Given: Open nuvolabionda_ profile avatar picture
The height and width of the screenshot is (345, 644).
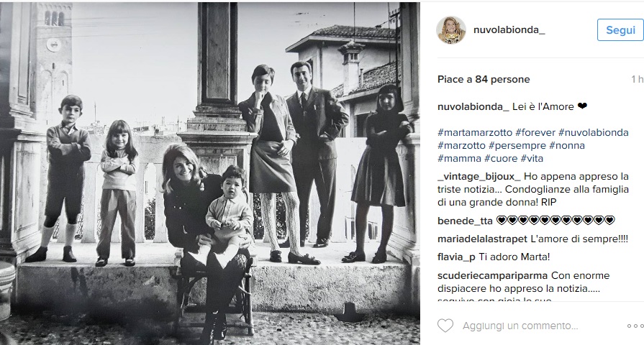Looking at the screenshot, I should 451,30.
